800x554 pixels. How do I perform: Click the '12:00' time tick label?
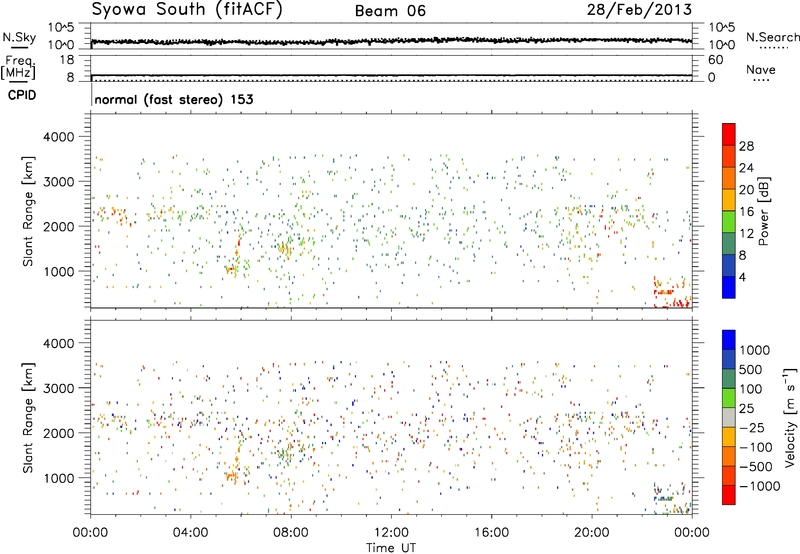(x=391, y=533)
